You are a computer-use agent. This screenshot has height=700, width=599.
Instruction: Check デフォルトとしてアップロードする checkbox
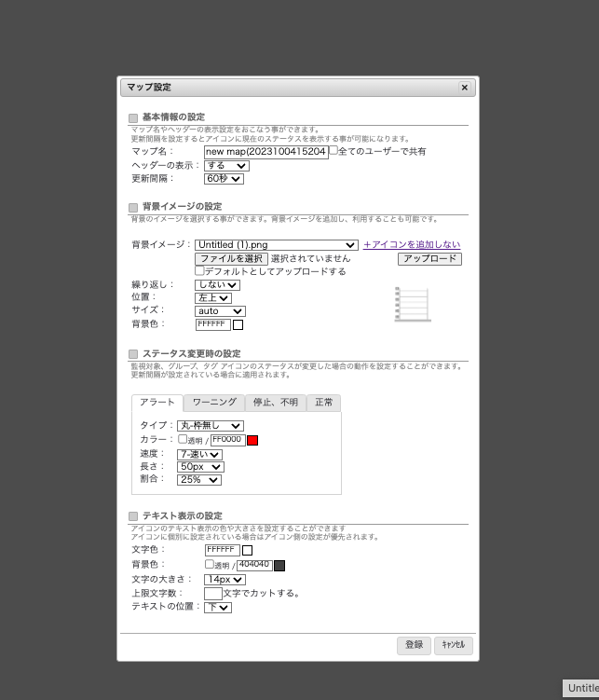pos(199,270)
